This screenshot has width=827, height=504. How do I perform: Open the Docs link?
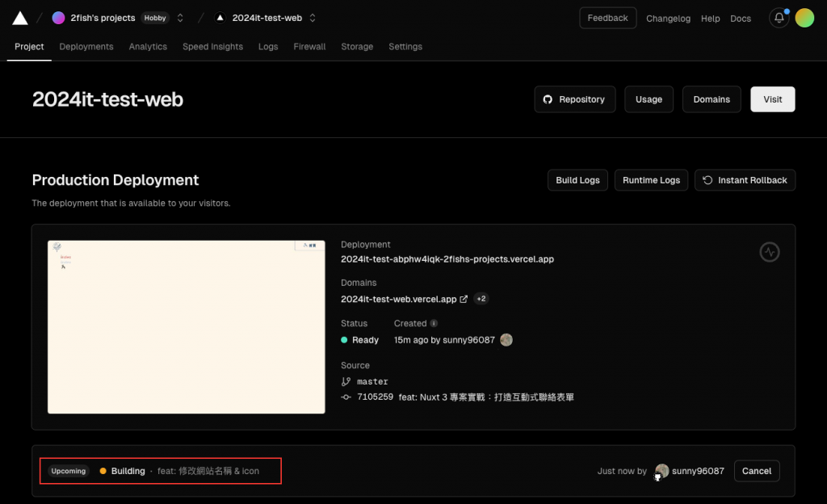741,19
